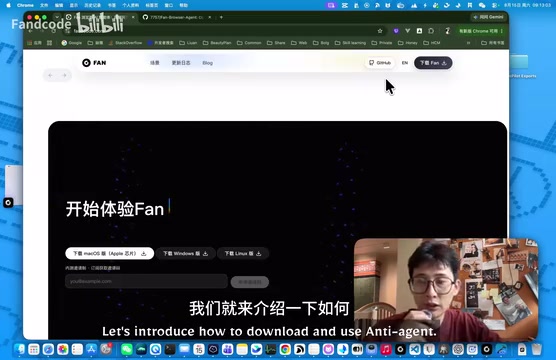The height and width of the screenshot is (360, 556).
Task: Click the floating Fan widget at left edge
Action: [x=9, y=203]
